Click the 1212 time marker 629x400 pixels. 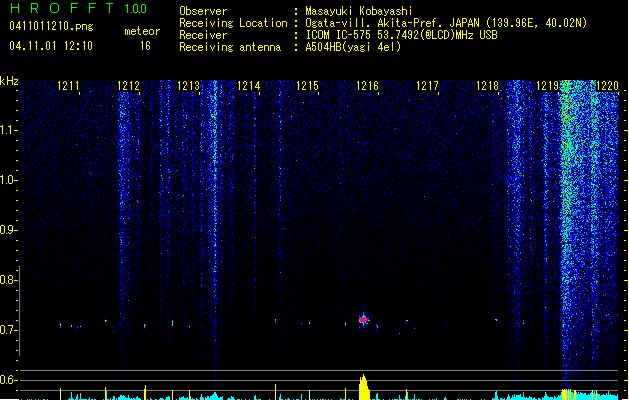(128, 86)
